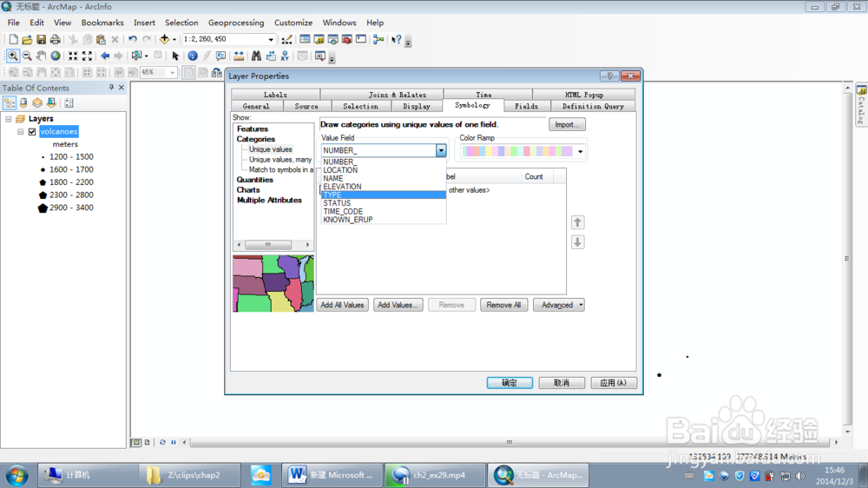This screenshot has width=868, height=488.
Task: Click the Import... button
Action: coord(567,125)
